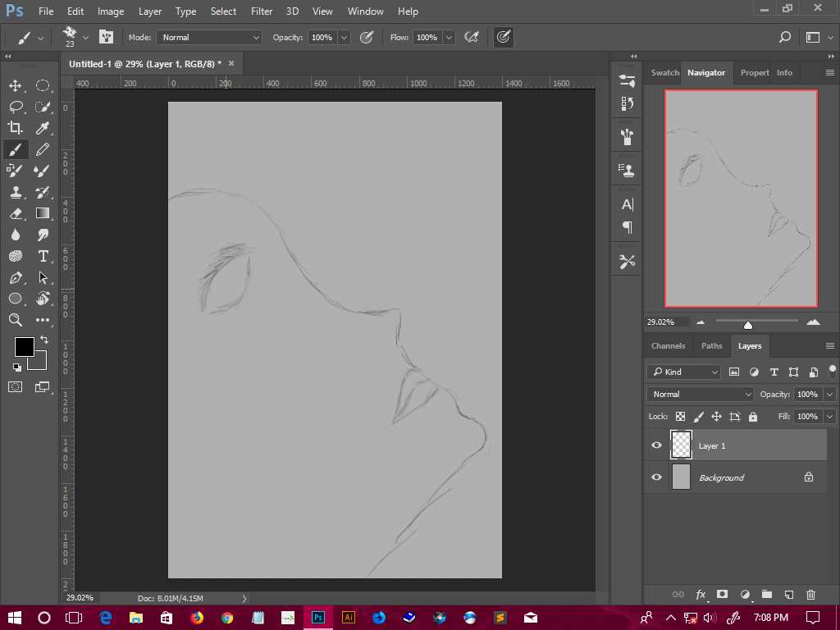Delete layer using trash icon
840x630 pixels.
pos(810,594)
